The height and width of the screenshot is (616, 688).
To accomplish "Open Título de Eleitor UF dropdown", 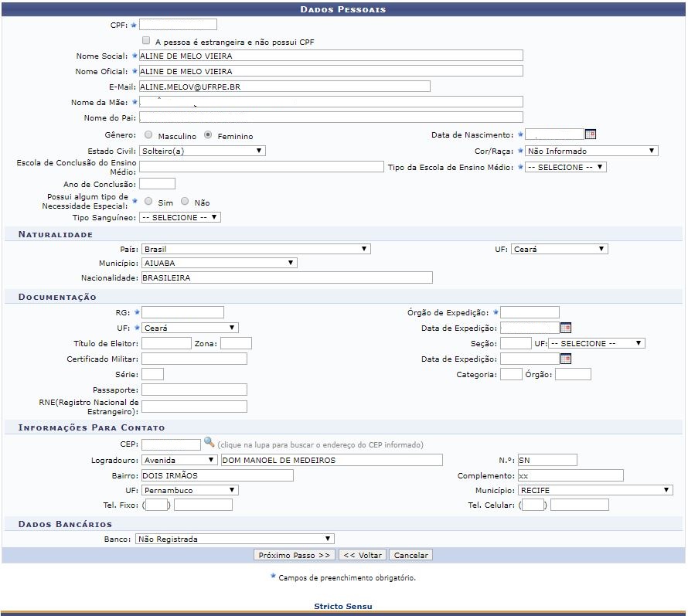I will click(x=597, y=343).
